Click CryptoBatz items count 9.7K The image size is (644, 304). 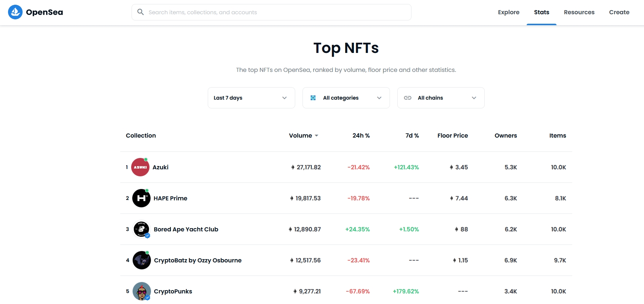click(x=560, y=260)
